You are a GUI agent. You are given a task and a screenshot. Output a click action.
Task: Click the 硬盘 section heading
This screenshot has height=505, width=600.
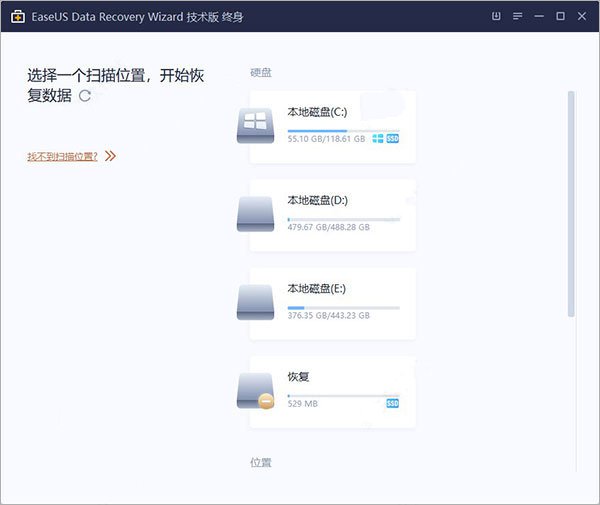(261, 73)
